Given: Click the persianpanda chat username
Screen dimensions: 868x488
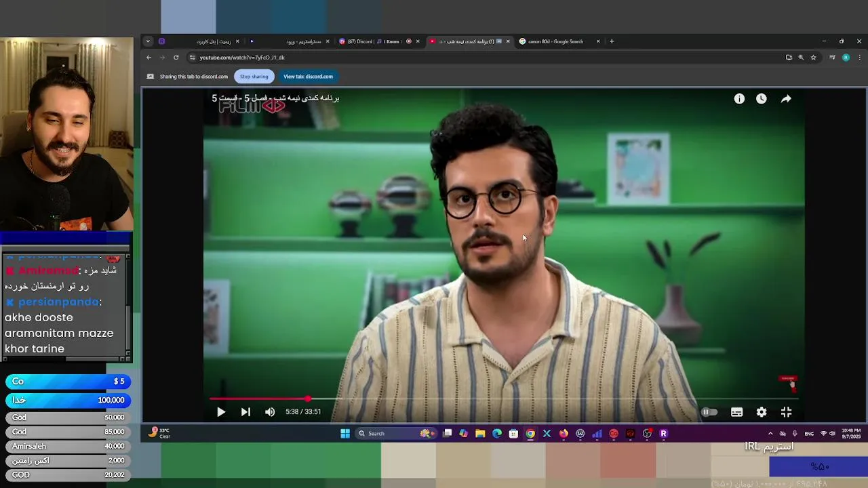Looking at the screenshot, I should tap(59, 302).
